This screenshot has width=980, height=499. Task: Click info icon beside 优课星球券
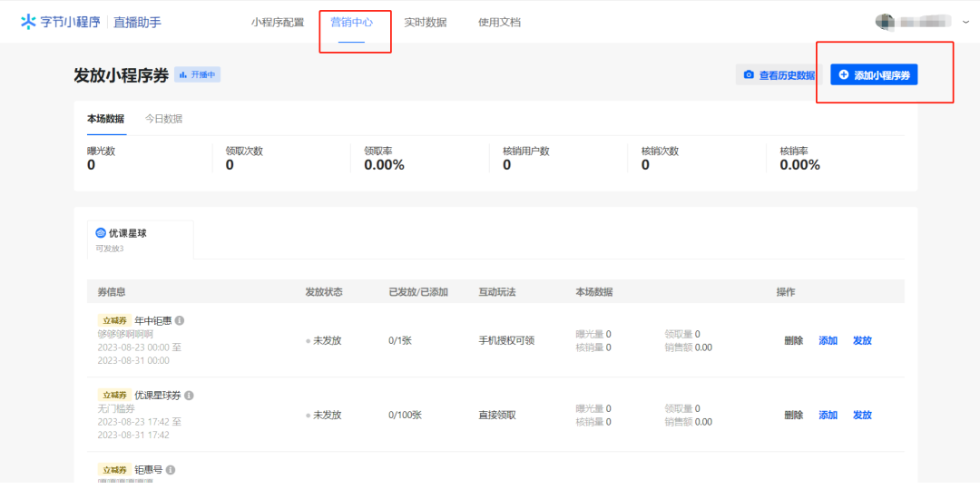[189, 396]
